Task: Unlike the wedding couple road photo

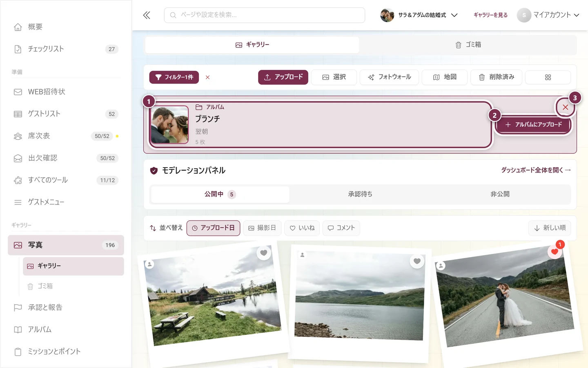Action: pos(554,251)
